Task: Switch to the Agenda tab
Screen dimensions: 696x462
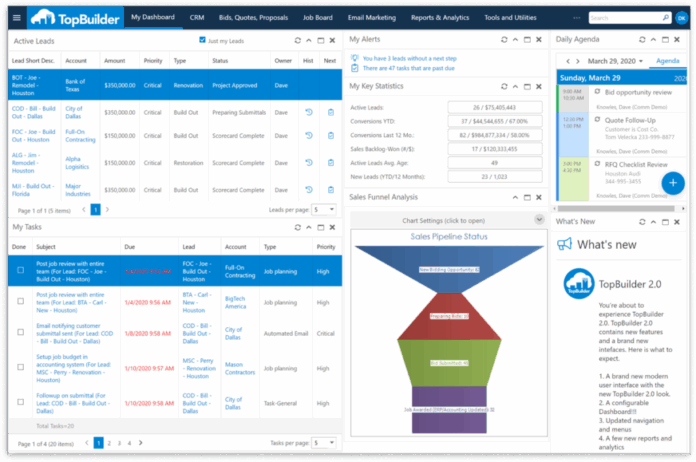Action: 667,61
